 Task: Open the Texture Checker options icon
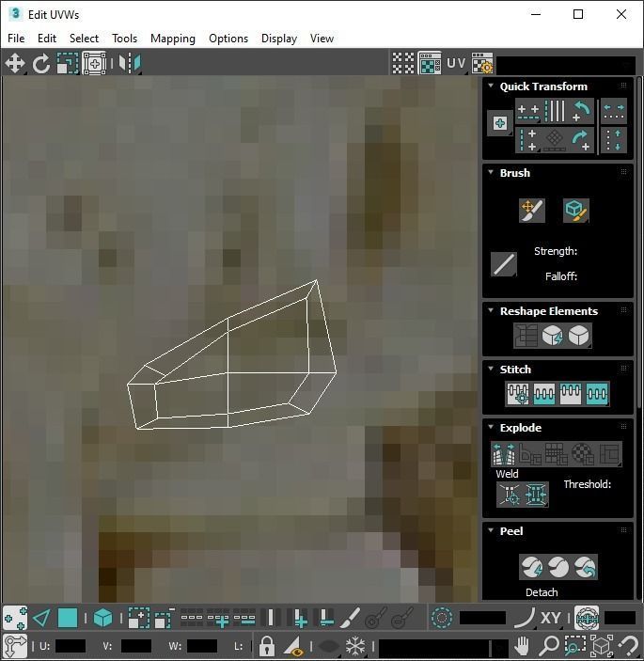click(x=481, y=63)
